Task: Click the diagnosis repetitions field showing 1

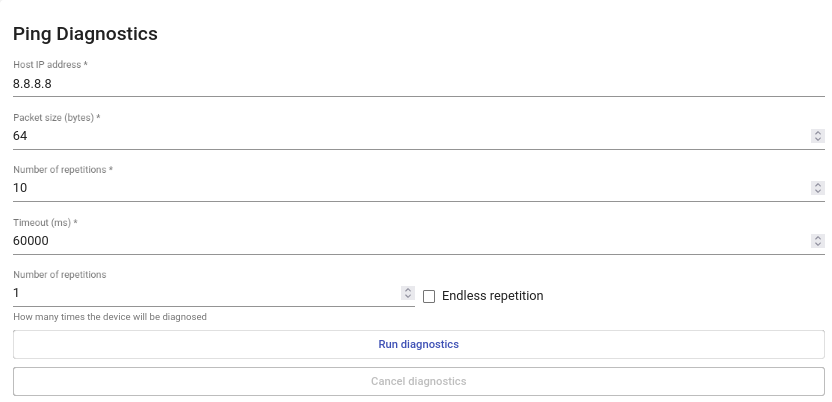Action: tap(200, 293)
